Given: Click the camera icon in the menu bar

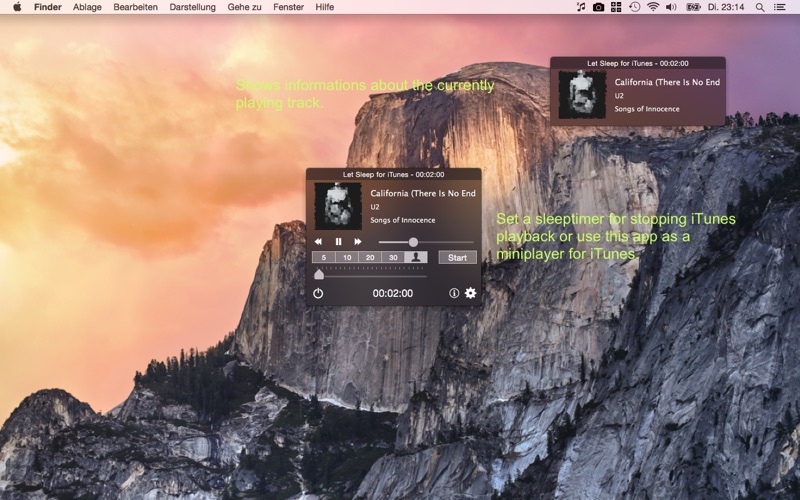Looking at the screenshot, I should click(x=598, y=7).
